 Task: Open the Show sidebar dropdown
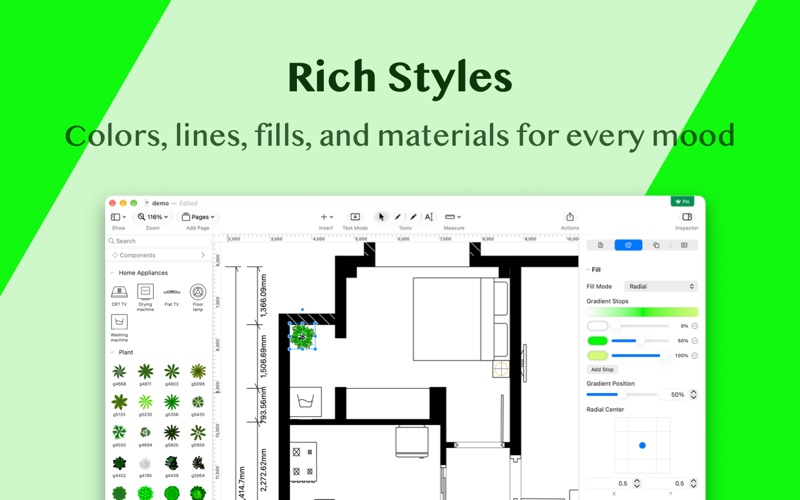coord(118,217)
